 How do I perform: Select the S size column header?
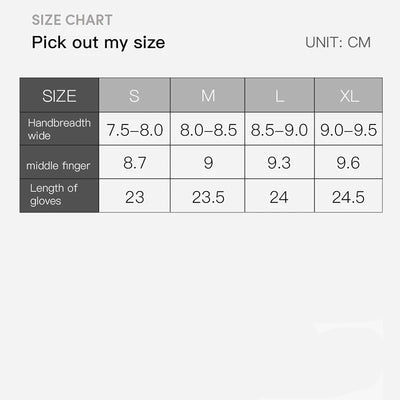click(x=135, y=95)
